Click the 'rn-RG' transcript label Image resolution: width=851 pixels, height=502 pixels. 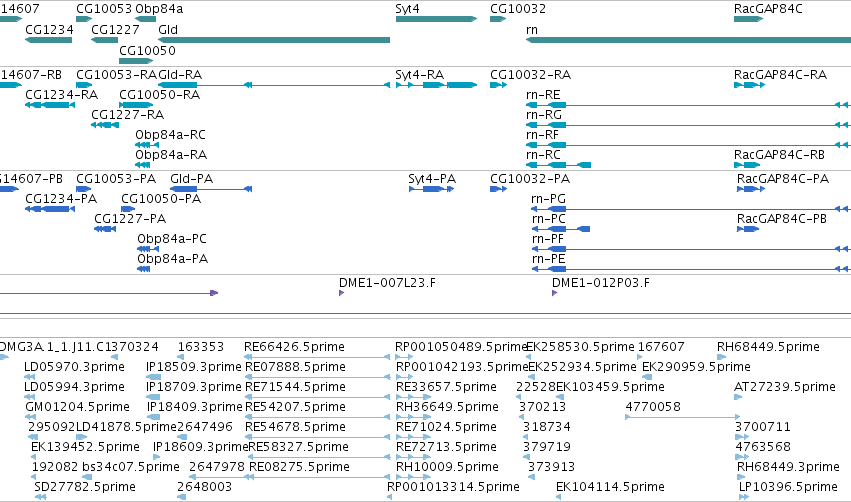click(x=544, y=115)
